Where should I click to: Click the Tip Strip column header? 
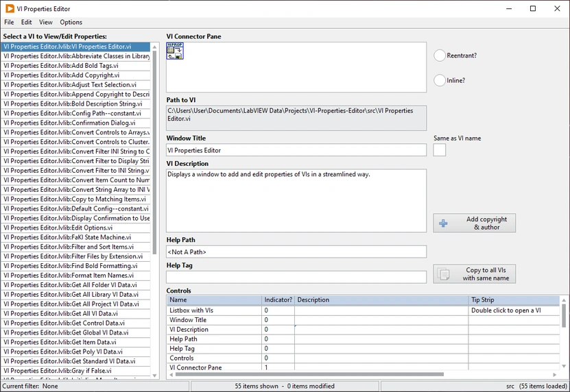click(x=514, y=299)
